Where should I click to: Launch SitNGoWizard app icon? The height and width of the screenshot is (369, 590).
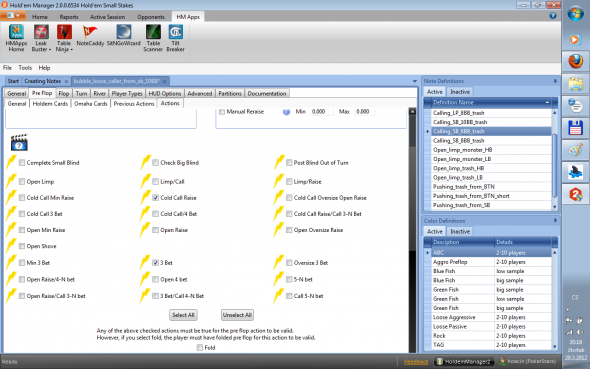tap(124, 32)
